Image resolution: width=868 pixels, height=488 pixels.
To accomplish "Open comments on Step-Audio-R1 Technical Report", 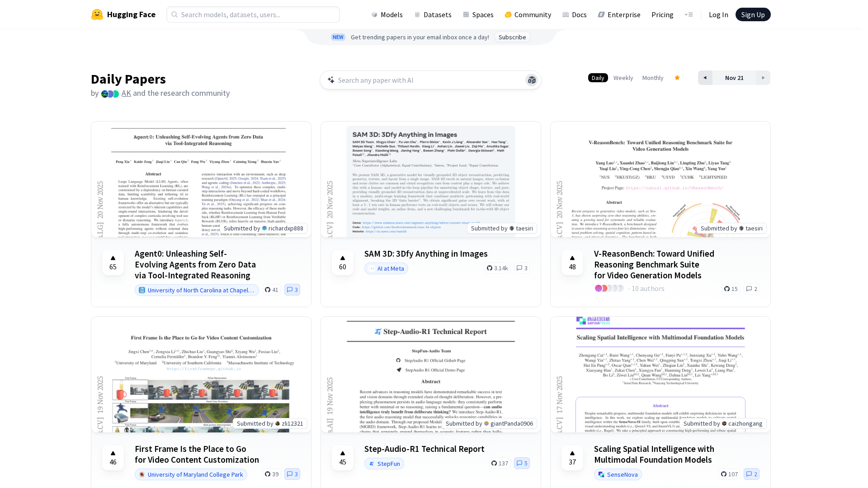I will [522, 463].
